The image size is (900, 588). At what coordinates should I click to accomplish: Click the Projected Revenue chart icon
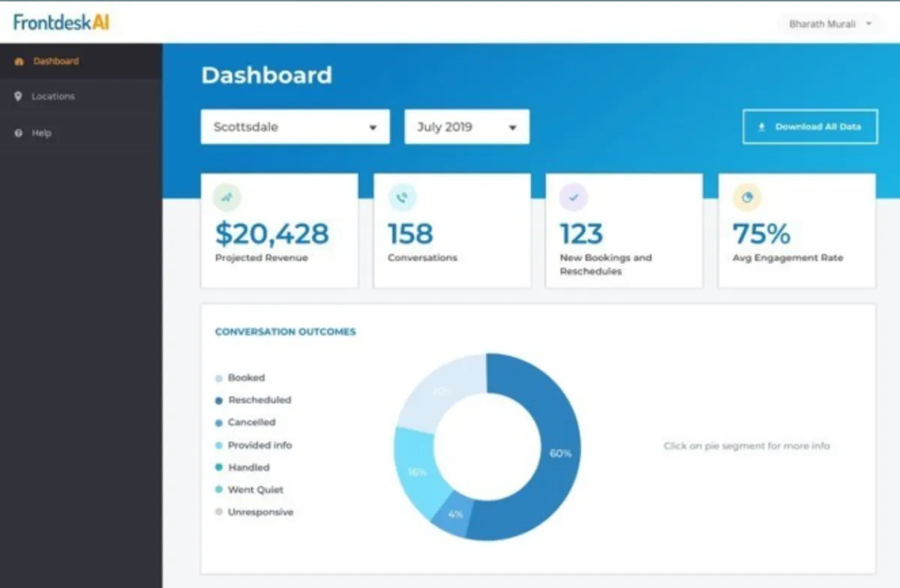tap(227, 197)
